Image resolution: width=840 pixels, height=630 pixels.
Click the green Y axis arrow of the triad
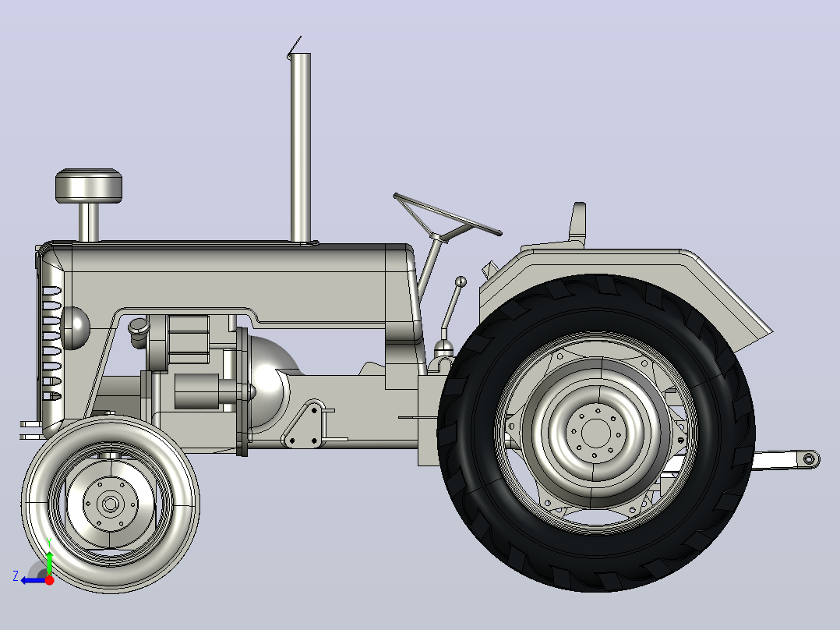[49, 563]
